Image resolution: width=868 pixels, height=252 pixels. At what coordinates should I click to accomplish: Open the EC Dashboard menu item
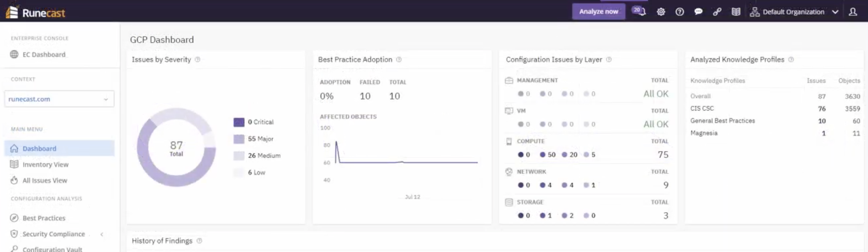coord(44,54)
